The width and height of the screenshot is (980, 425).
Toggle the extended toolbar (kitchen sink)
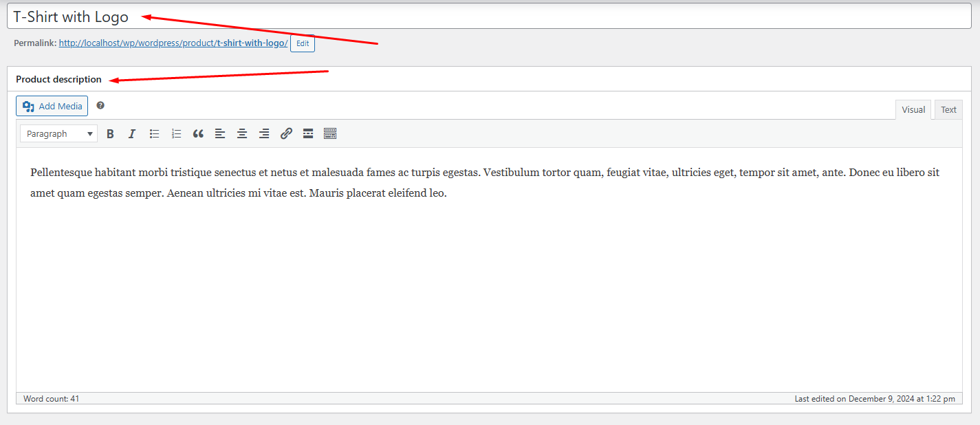point(330,134)
